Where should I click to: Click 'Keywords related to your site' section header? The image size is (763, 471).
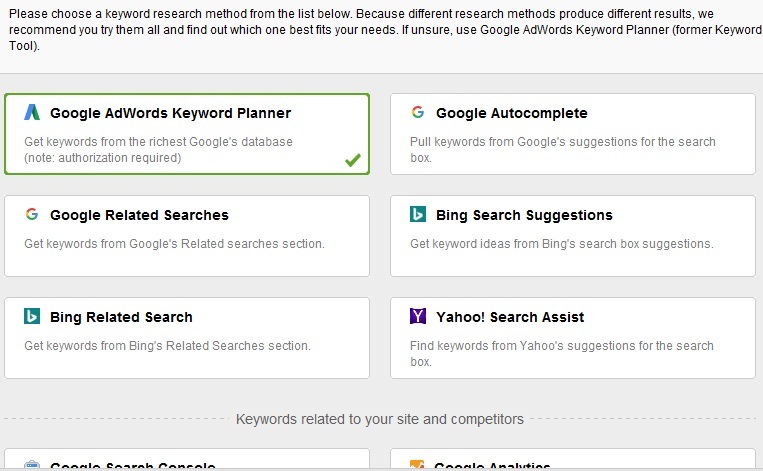[380, 419]
